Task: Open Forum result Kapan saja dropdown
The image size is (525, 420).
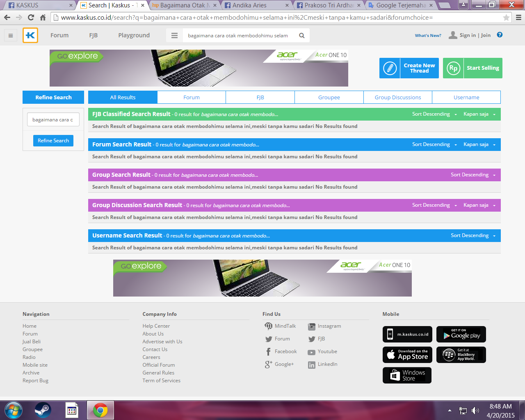Action: pos(479,144)
